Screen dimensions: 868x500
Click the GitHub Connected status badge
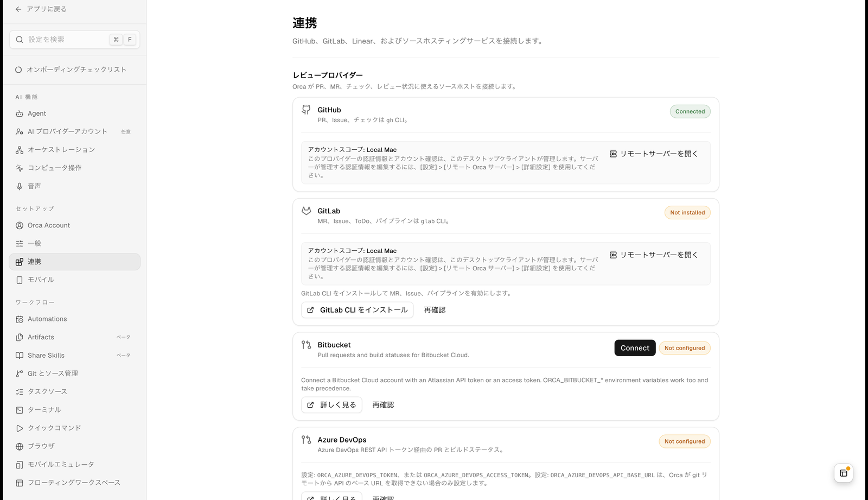coord(690,111)
